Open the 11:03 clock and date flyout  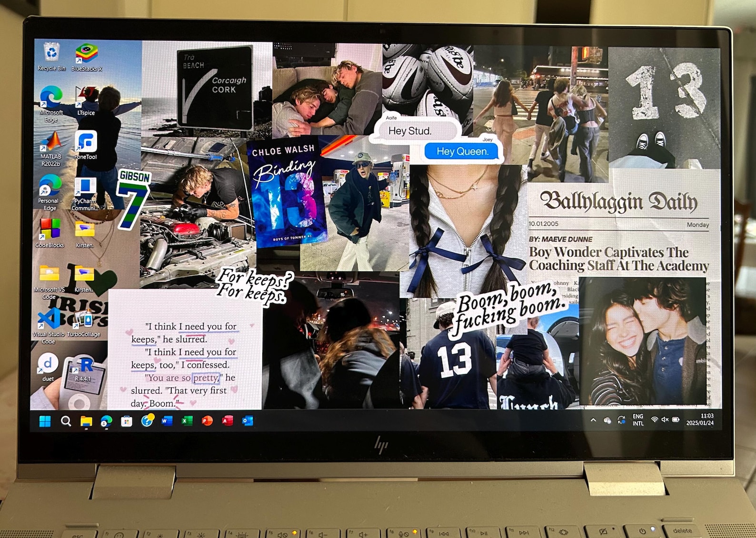[700, 419]
